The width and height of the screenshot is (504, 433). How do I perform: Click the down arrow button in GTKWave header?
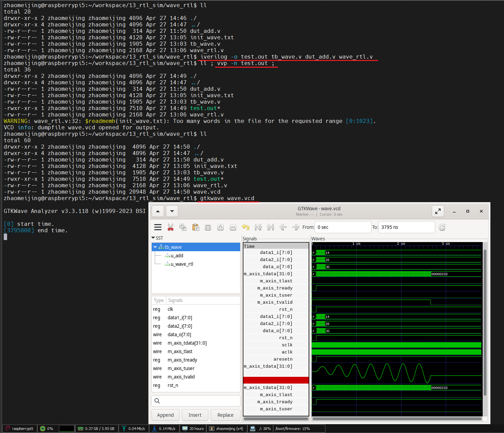(172, 211)
